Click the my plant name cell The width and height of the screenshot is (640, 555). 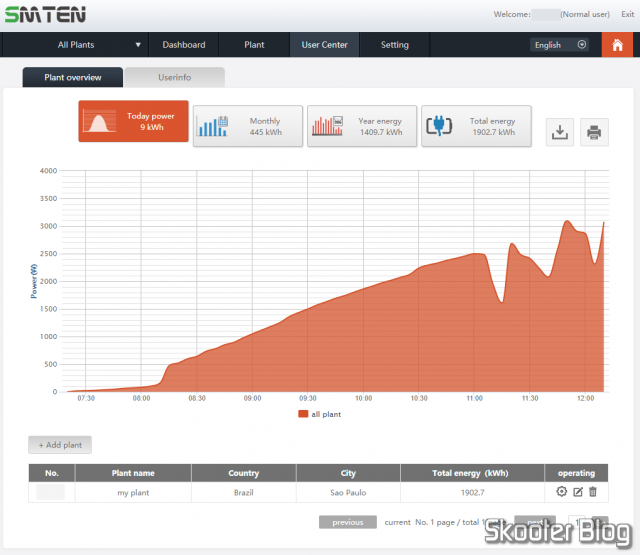click(133, 493)
